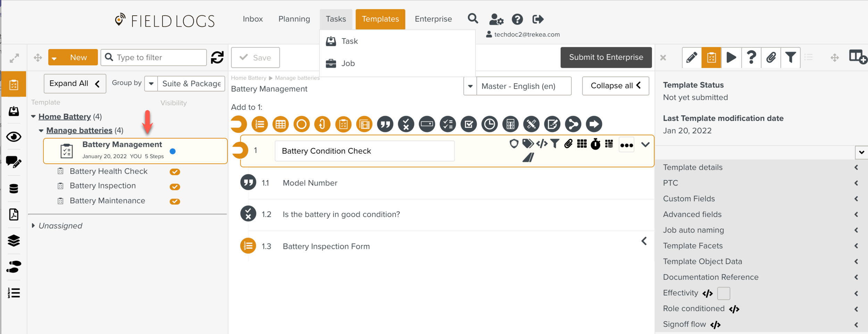Viewport: 868px width, 334px height.
Task: Click the stopwatch icon on step 1
Action: pos(595,144)
